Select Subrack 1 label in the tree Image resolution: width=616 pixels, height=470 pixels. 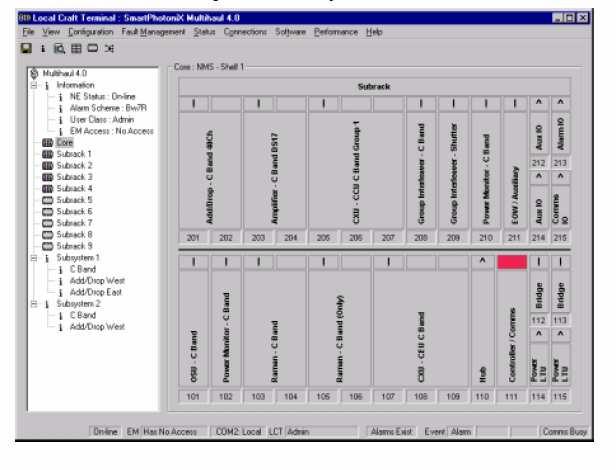[x=74, y=154]
